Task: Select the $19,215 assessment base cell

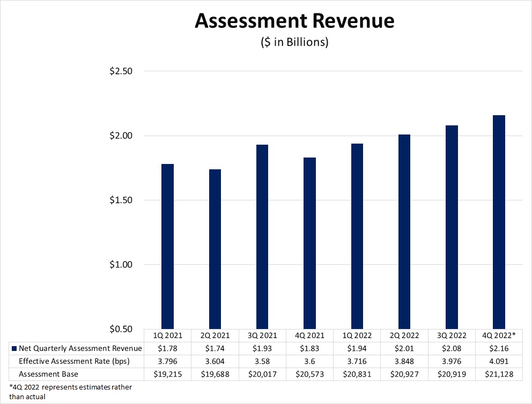Action: point(167,374)
